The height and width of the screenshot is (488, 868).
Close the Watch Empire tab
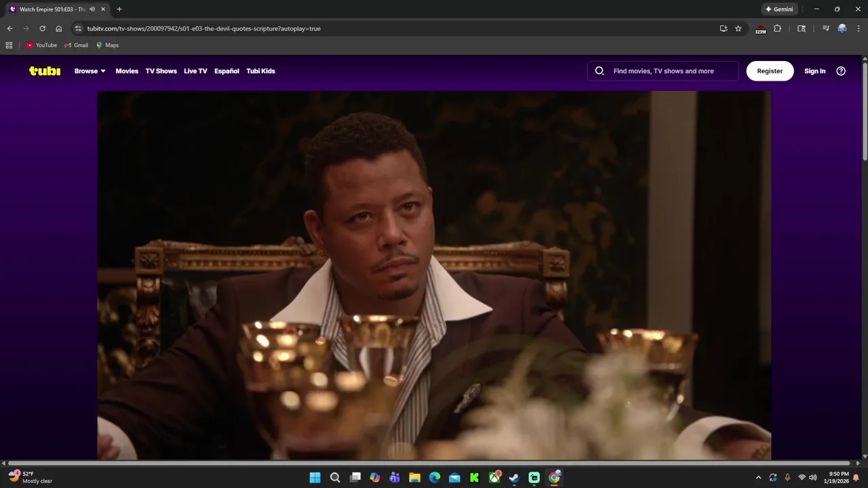103,9
